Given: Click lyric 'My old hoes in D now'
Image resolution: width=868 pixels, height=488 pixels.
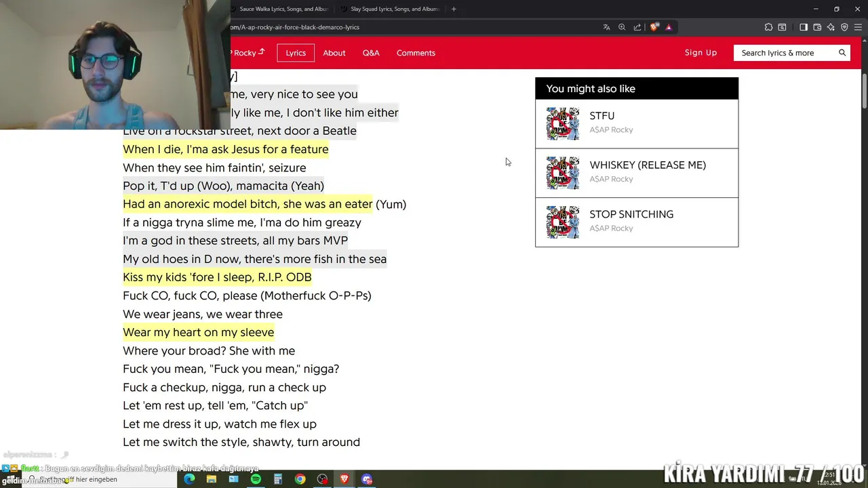Looking at the screenshot, I should tap(255, 259).
